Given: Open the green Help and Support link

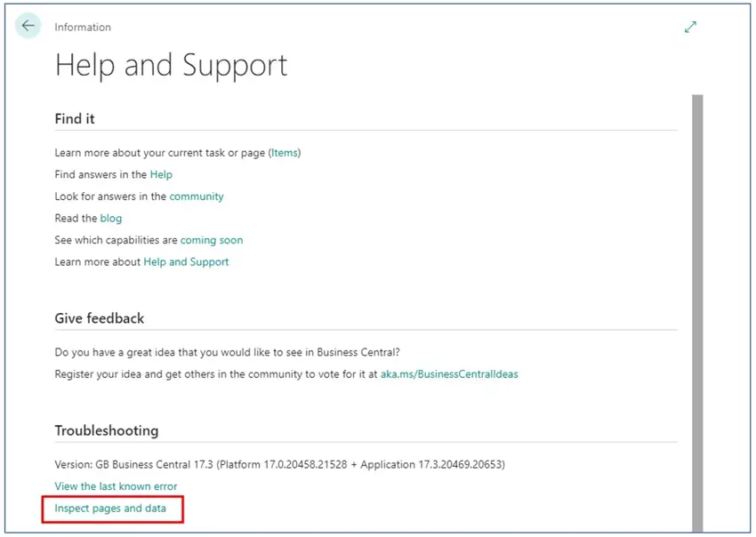Looking at the screenshot, I should click(186, 262).
